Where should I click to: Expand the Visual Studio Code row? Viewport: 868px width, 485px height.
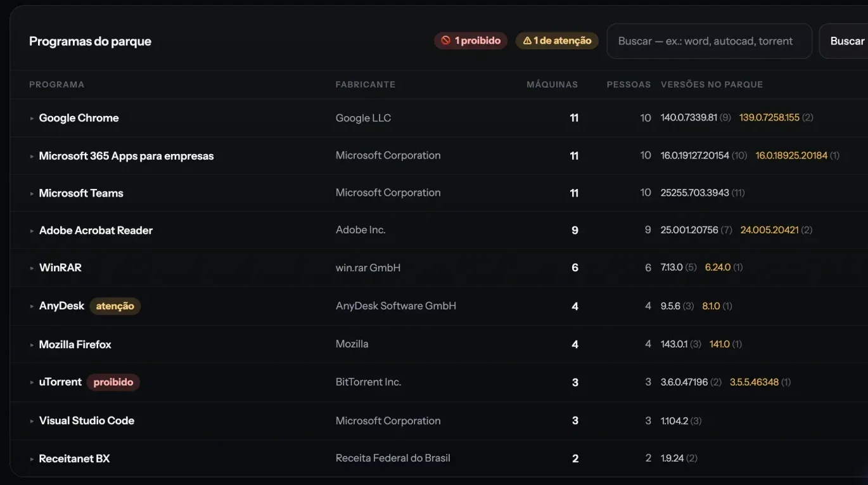32,421
